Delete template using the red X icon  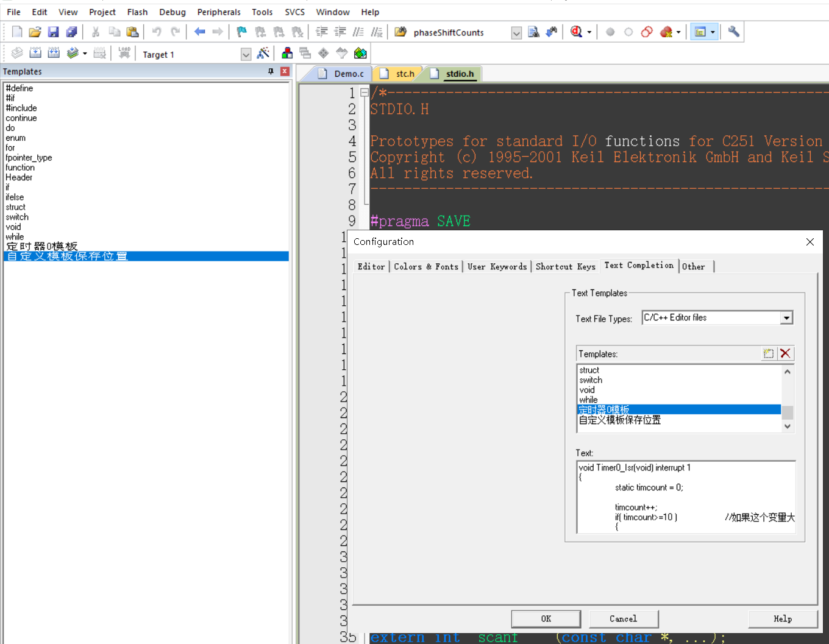point(785,353)
